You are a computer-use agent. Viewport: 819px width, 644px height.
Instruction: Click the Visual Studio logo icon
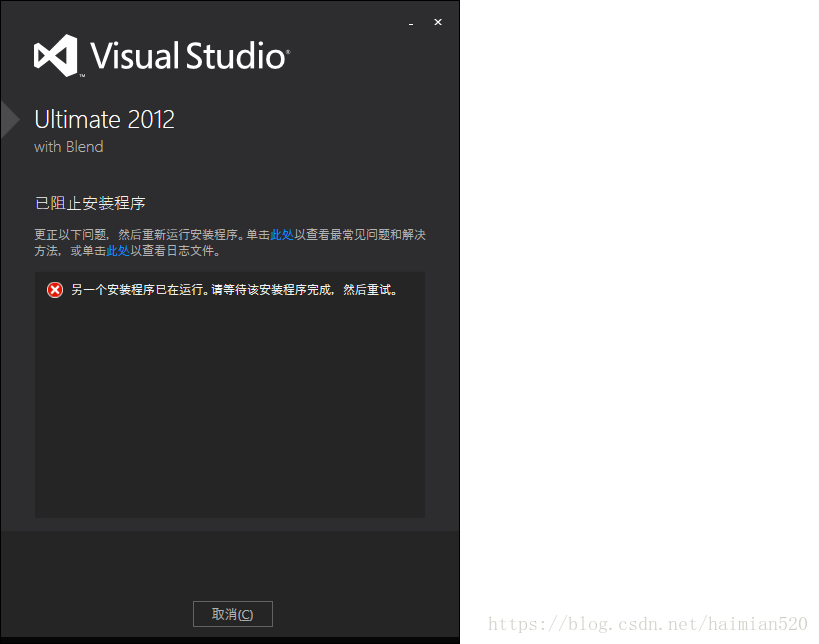point(55,55)
